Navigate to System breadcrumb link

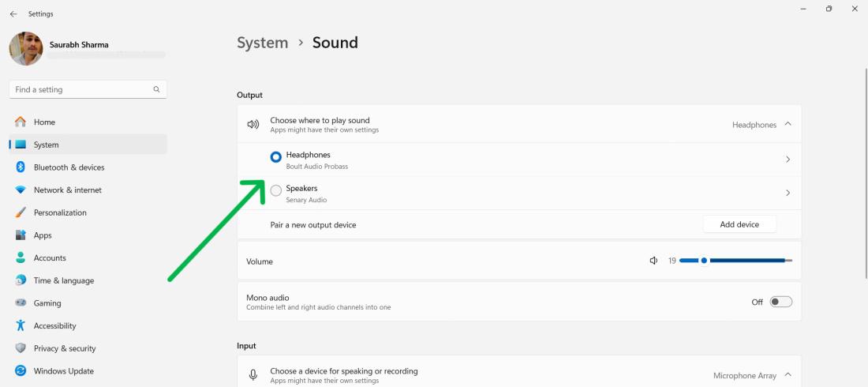point(262,43)
